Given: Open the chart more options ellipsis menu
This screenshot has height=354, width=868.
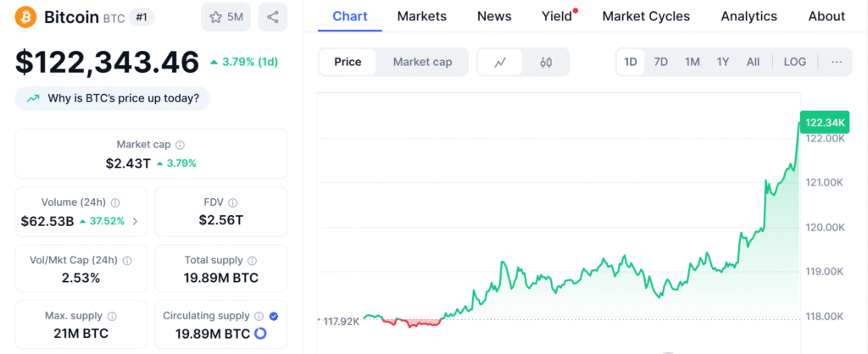Looking at the screenshot, I should pyautogui.click(x=837, y=62).
